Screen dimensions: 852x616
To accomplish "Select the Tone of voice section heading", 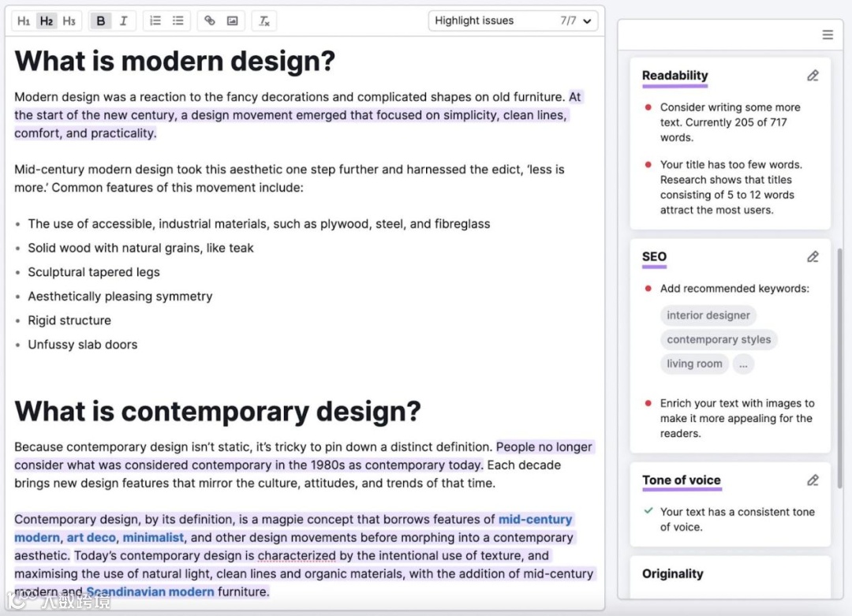I will tap(682, 480).
